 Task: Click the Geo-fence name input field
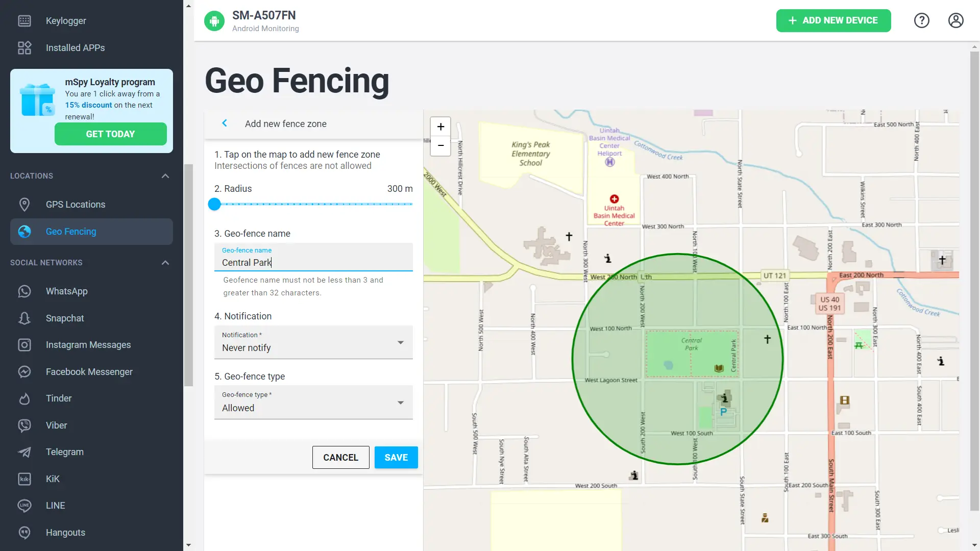[x=313, y=257]
